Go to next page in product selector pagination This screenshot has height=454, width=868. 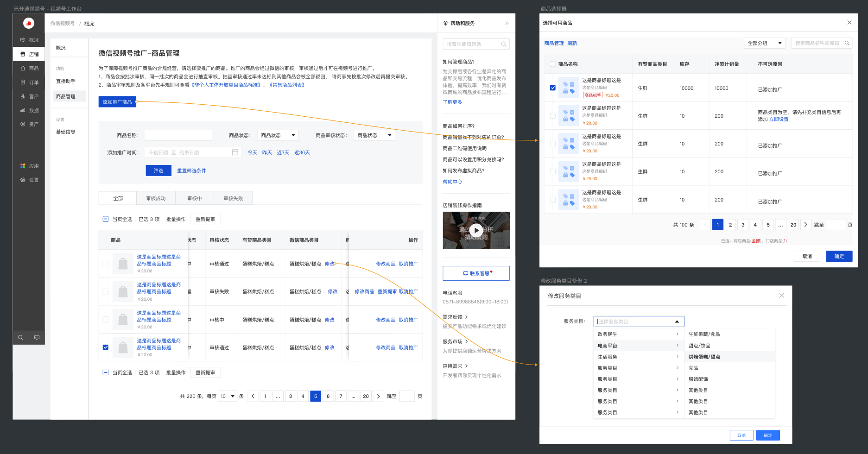806,225
